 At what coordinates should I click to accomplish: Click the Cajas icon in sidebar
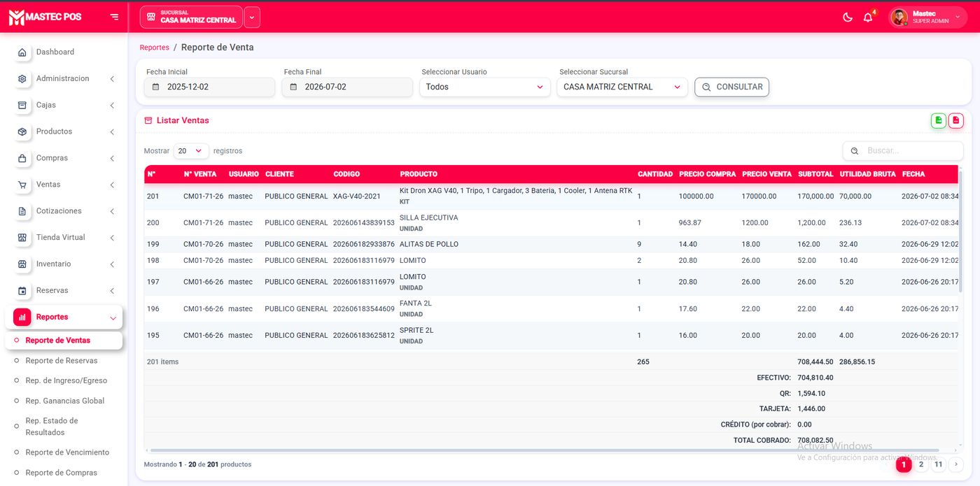coord(22,106)
